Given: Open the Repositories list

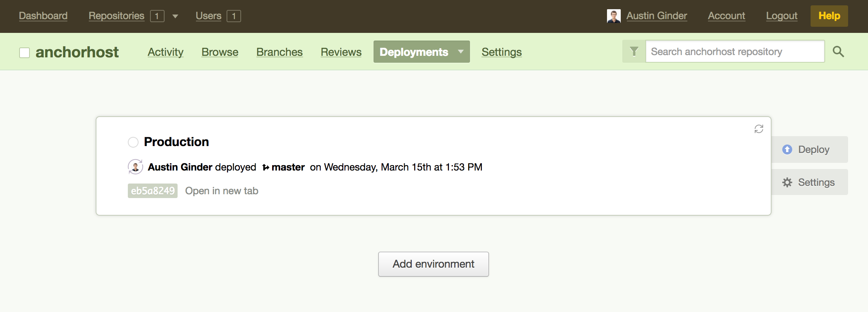Looking at the screenshot, I should pyautogui.click(x=116, y=16).
